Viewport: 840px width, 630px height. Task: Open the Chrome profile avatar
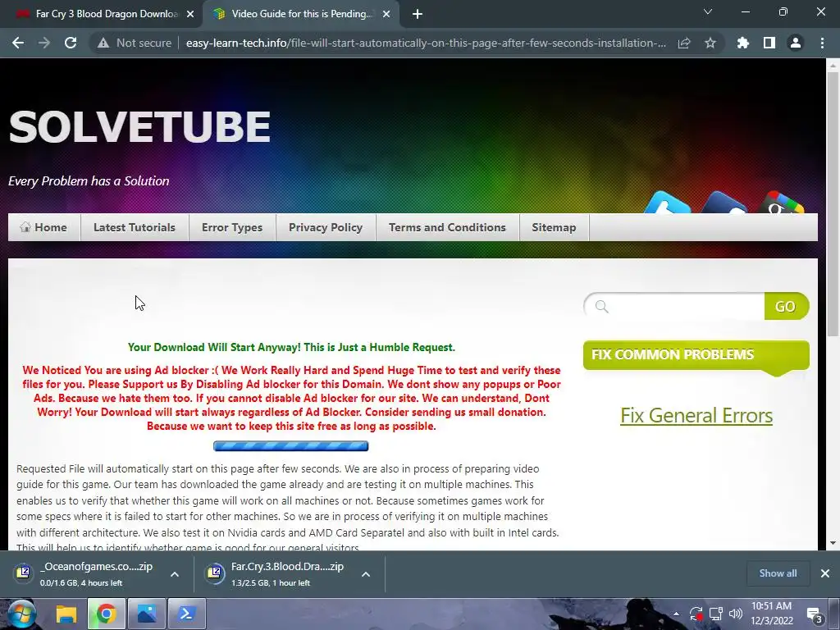[x=796, y=43]
